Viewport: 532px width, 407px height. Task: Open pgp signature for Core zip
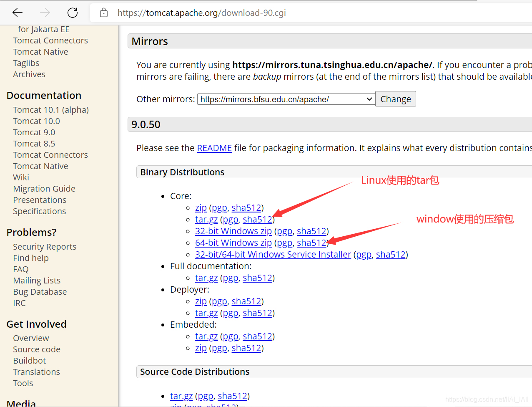coord(219,207)
